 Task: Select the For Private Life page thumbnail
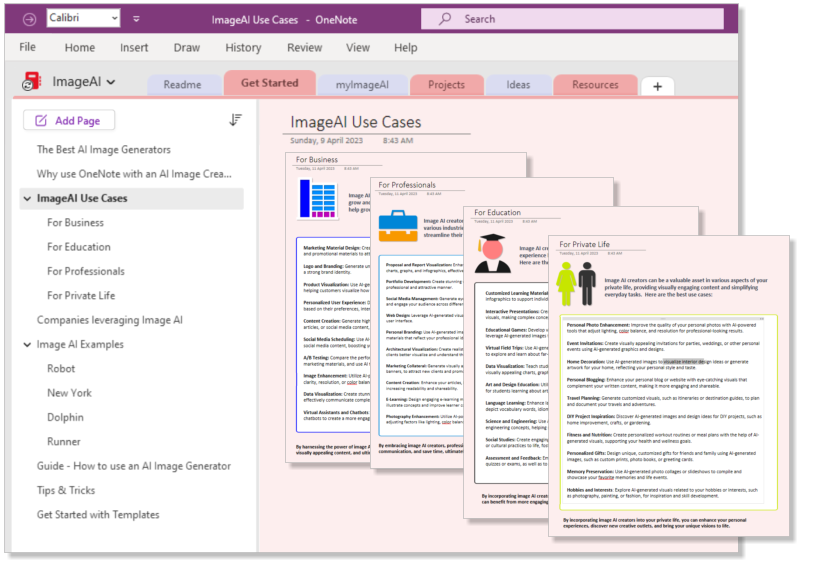click(x=669, y=386)
